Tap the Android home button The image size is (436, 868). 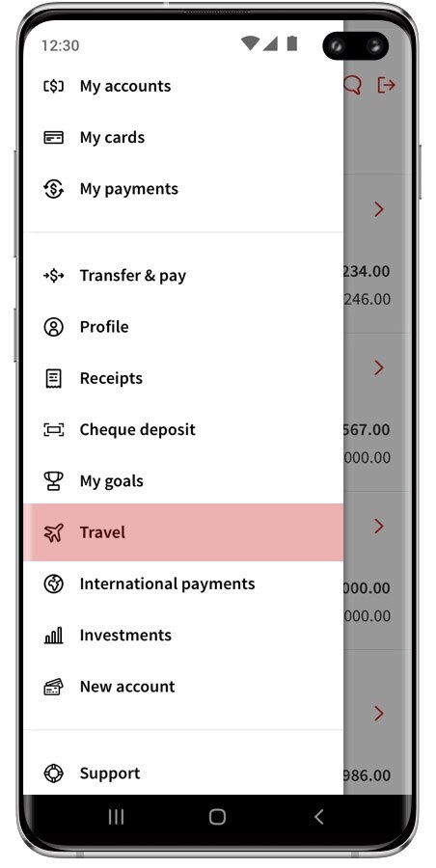coord(217,817)
